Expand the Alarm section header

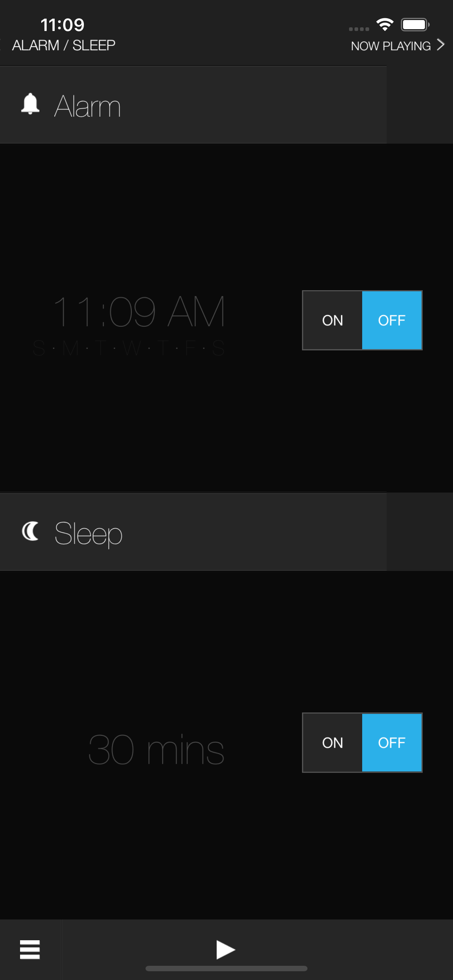point(193,105)
